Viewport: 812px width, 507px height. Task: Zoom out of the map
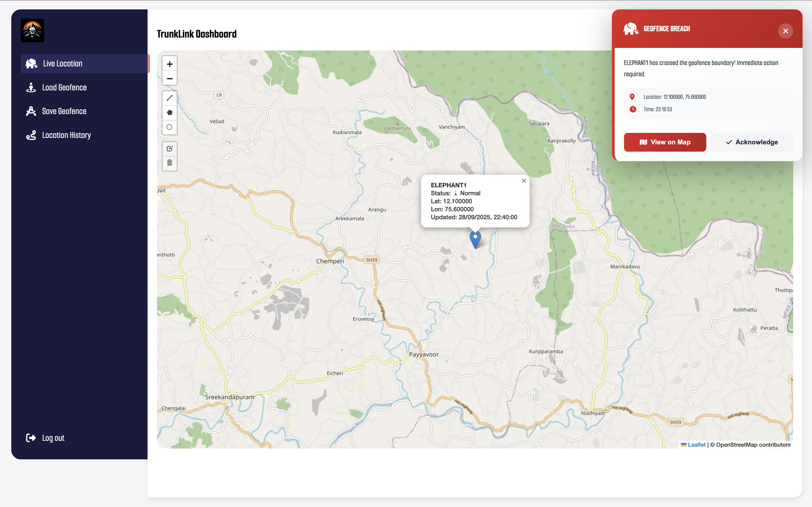[170, 79]
